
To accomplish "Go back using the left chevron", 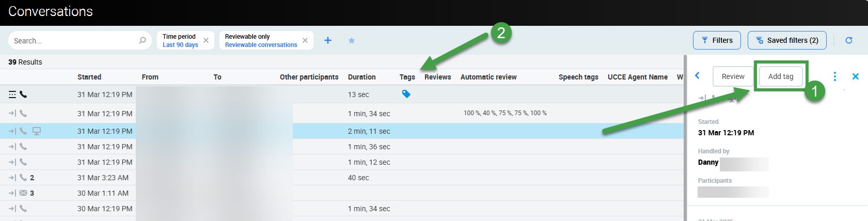I will click(698, 76).
